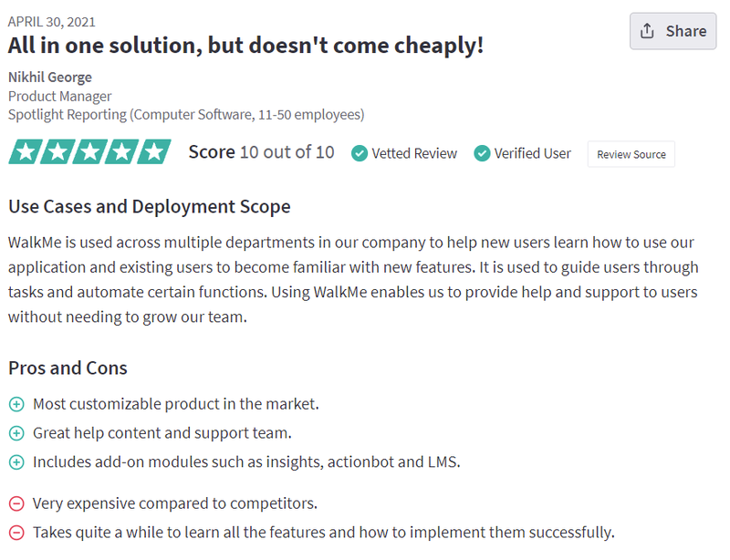This screenshot has width=730, height=560.
Task: Open the review titled 'All in one solution'
Action: click(x=245, y=45)
